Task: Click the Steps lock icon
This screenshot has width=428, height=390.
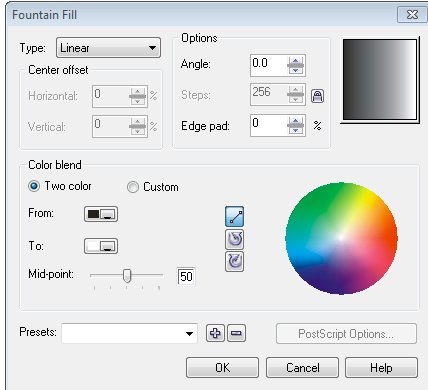Action: point(317,96)
